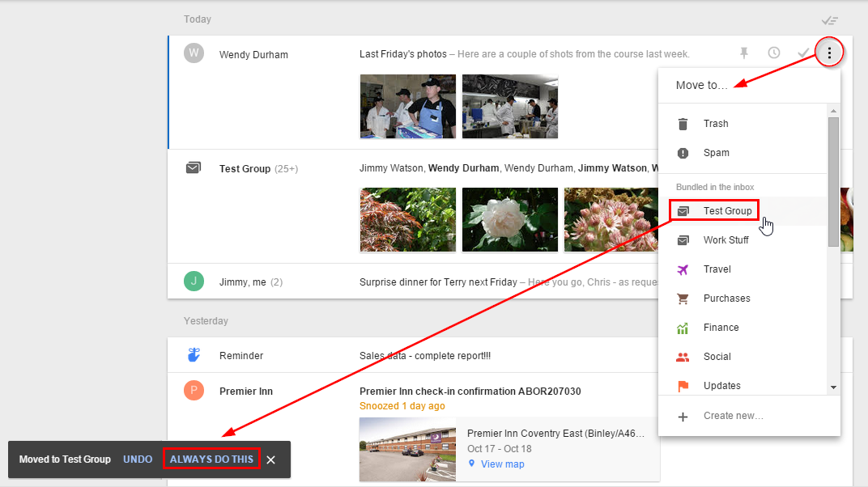Click the Wendy Durham sender name
Image resolution: width=868 pixels, height=487 pixels.
pos(253,55)
